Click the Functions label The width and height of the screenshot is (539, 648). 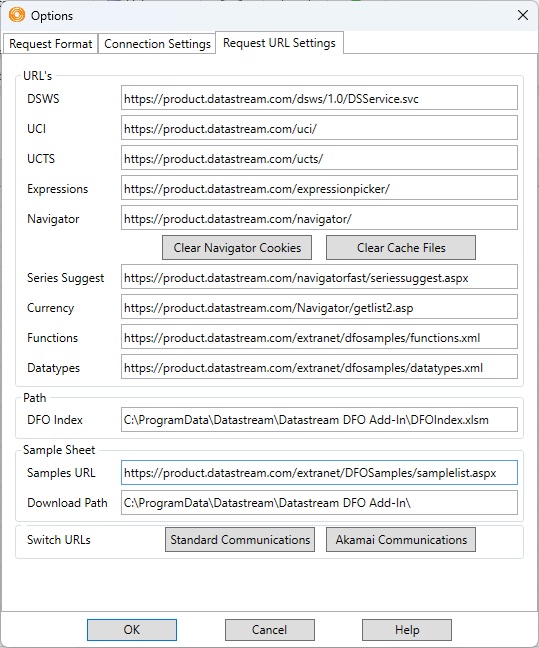(52, 338)
